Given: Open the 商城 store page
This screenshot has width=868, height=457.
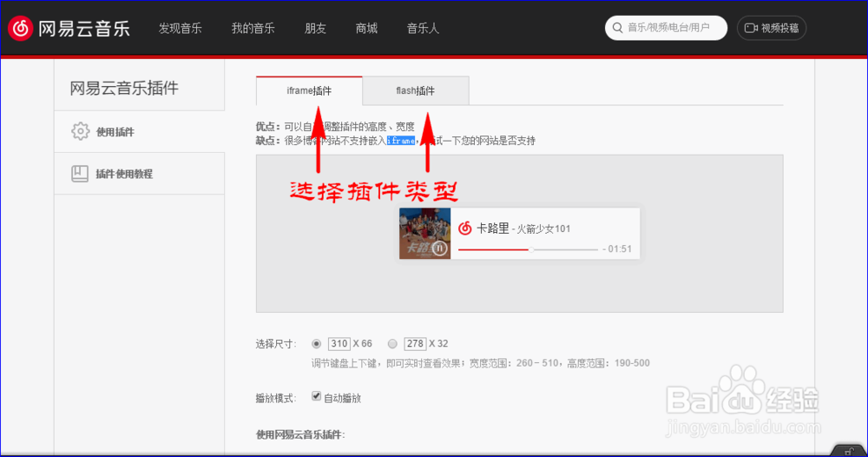Looking at the screenshot, I should [x=366, y=29].
